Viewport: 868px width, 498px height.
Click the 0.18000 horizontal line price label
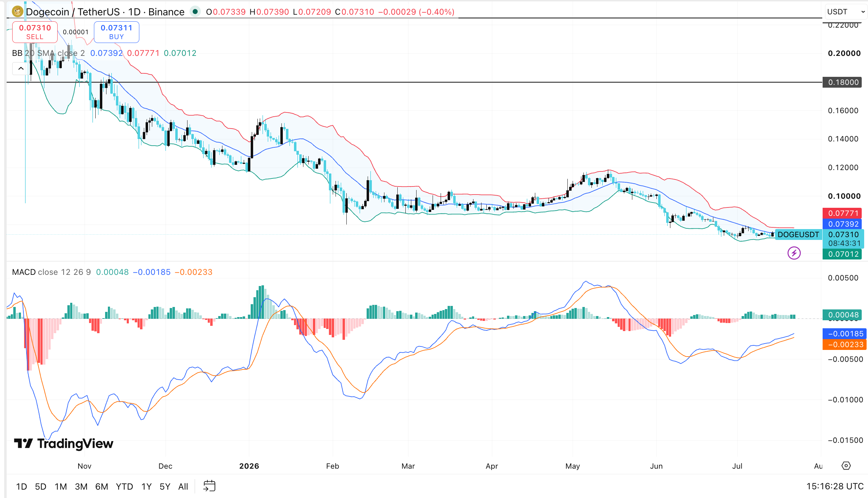click(843, 82)
